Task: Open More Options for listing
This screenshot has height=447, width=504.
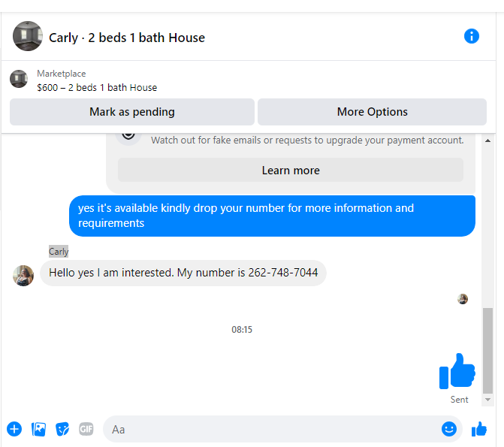Action: click(x=372, y=112)
